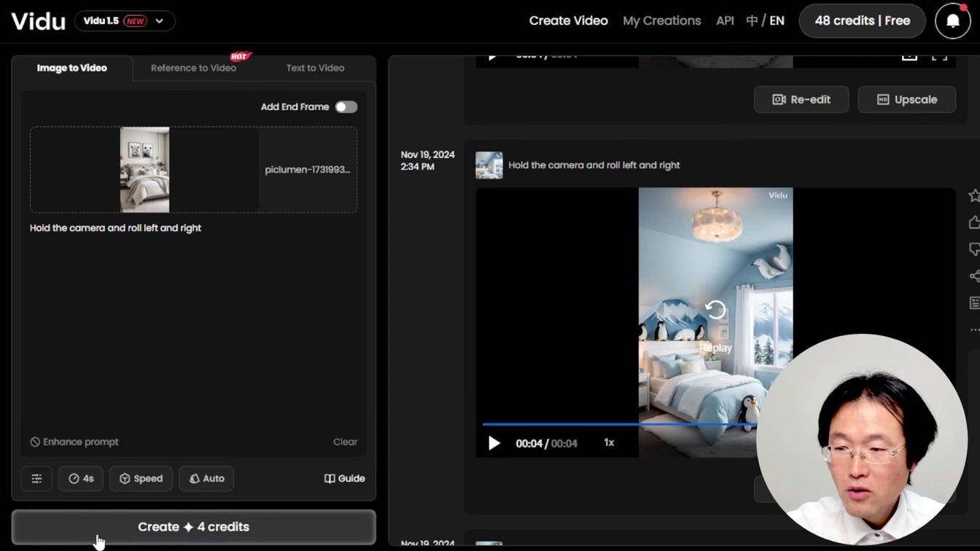This screenshot has height=551, width=980.
Task: Open the notifications bell
Action: (x=952, y=21)
